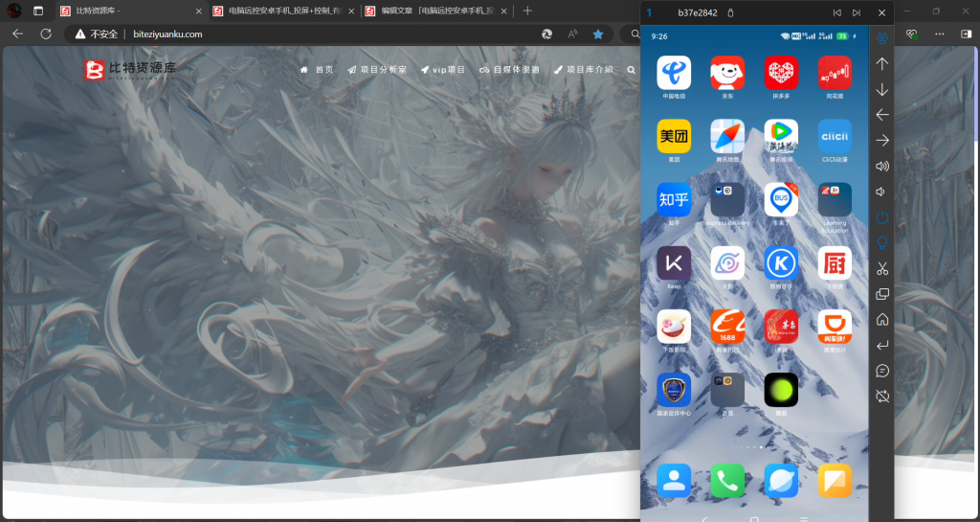Click the down arrow in mirroring sidebar
Screen dimensions: 980x522
click(x=881, y=89)
